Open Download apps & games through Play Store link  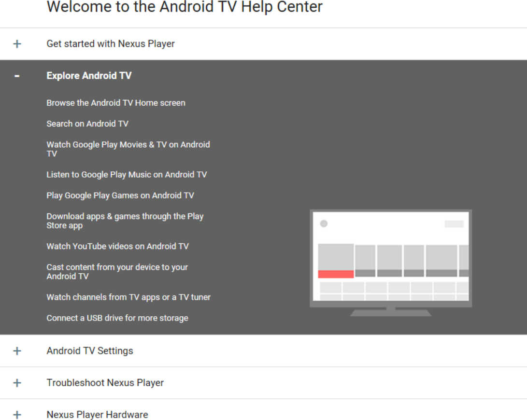125,221
